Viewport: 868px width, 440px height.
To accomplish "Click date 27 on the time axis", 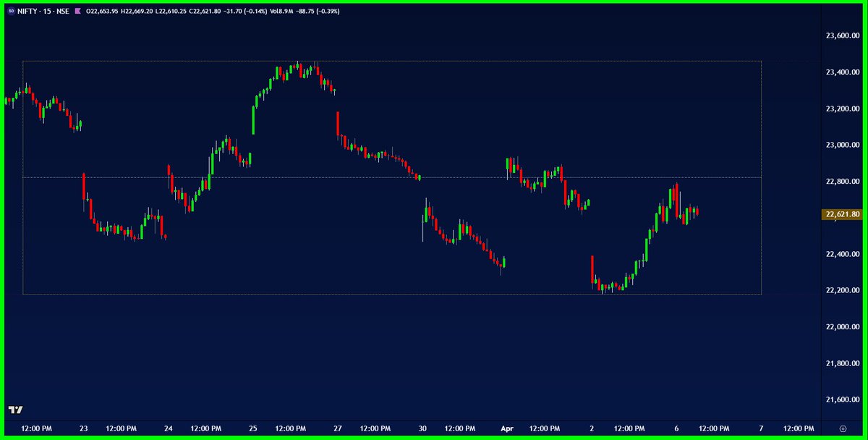I will [338, 429].
